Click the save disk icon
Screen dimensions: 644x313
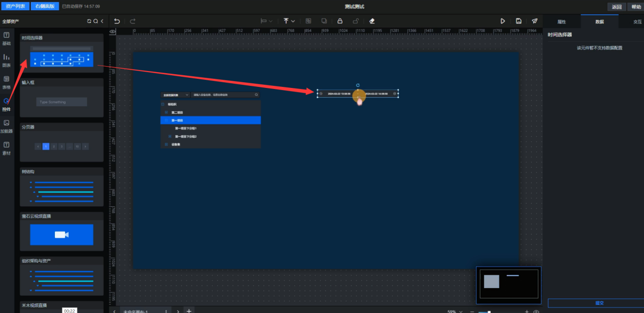tap(518, 21)
